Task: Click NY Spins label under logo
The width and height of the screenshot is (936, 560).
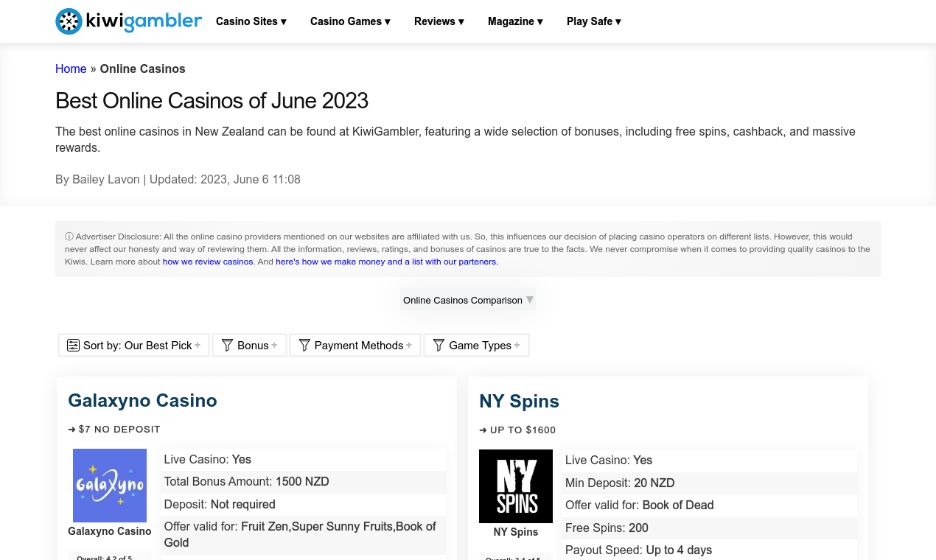Action: (x=516, y=532)
